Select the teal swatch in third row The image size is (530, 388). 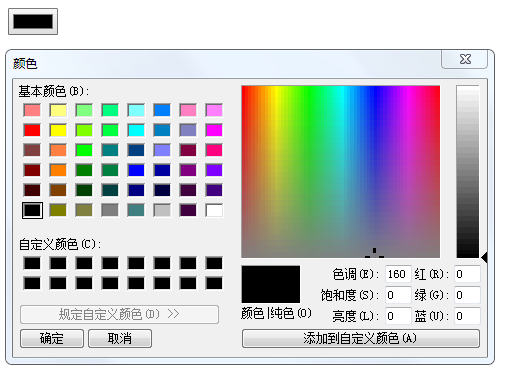110,150
